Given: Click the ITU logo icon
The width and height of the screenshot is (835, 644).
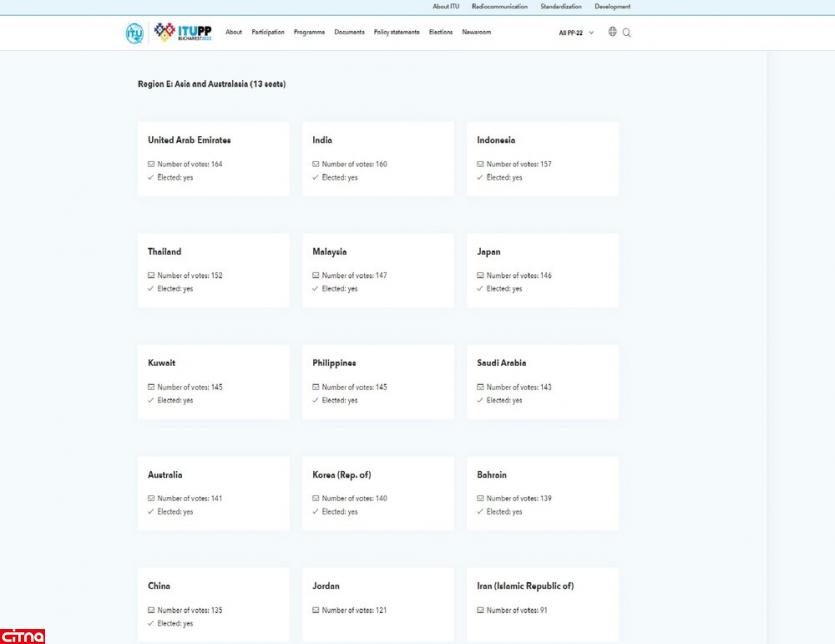Looking at the screenshot, I should click(x=134, y=32).
